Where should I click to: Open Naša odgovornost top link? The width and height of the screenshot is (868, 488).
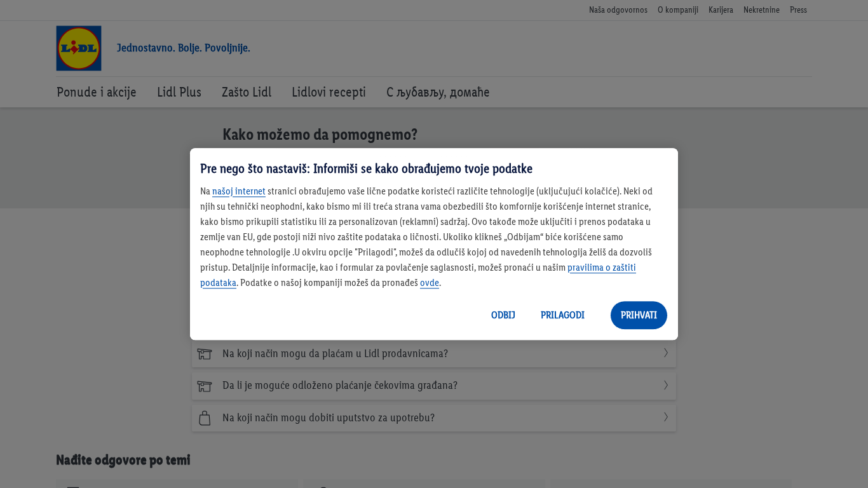click(618, 10)
